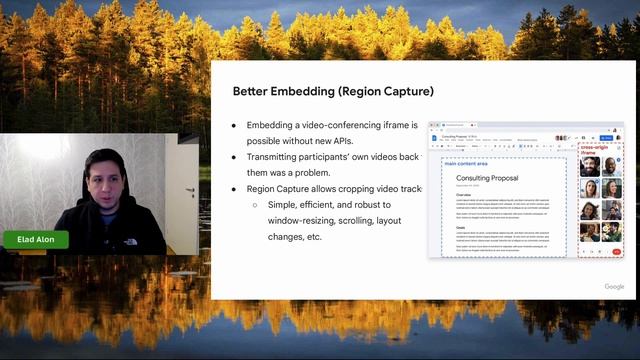Click the red hang-up button in iframe panel

[x=617, y=252]
